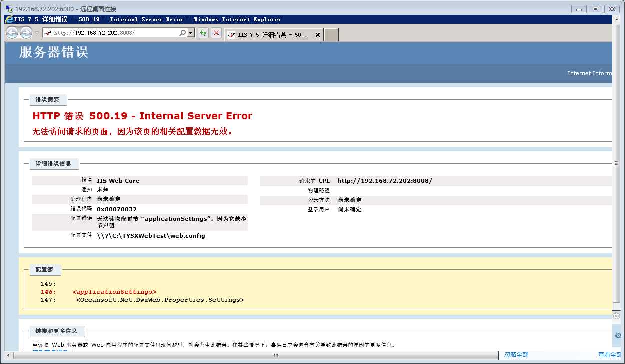The width and height of the screenshot is (625, 364).
Task: Click the 尚未确定 value beside 登录方法
Action: tap(350, 200)
